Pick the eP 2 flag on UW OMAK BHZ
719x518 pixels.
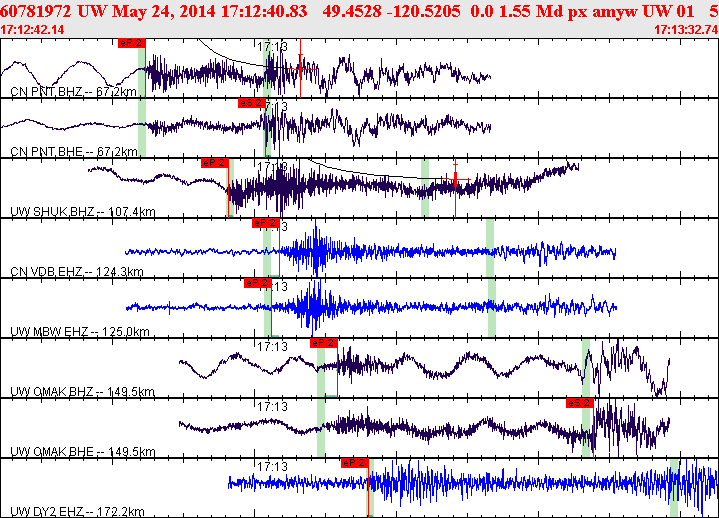coord(324,343)
